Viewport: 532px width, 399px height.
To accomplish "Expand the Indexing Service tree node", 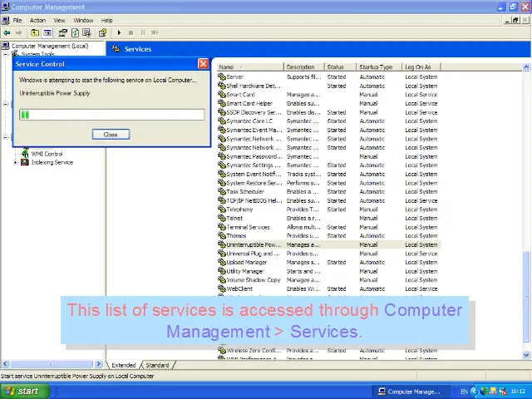I will click(15, 163).
